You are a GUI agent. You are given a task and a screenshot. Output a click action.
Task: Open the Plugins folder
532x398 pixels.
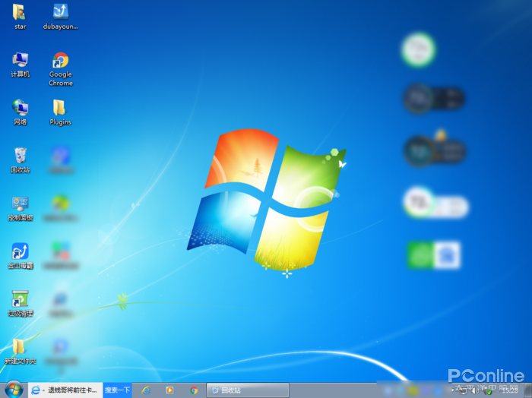60,112
